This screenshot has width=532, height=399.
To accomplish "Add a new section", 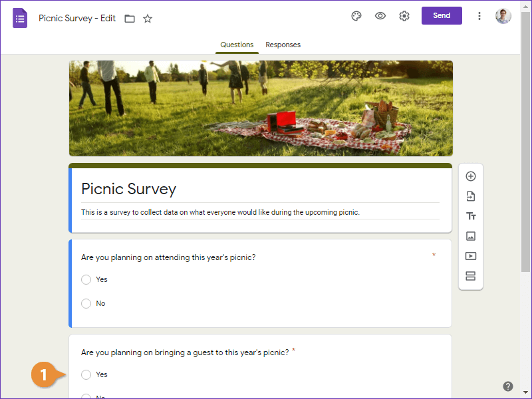I will point(471,276).
